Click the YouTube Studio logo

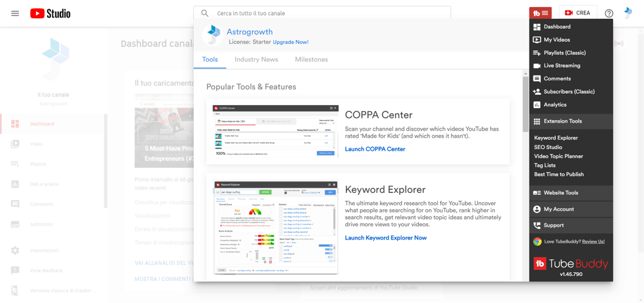50,13
